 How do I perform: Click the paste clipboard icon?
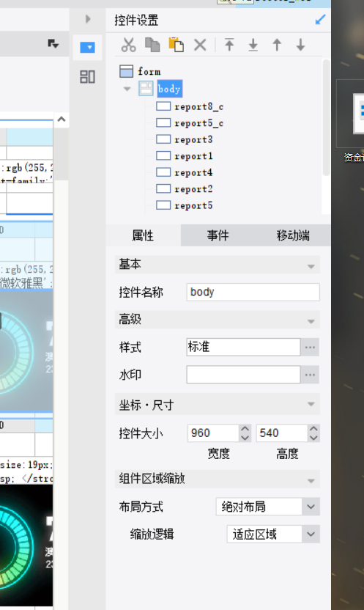[176, 45]
